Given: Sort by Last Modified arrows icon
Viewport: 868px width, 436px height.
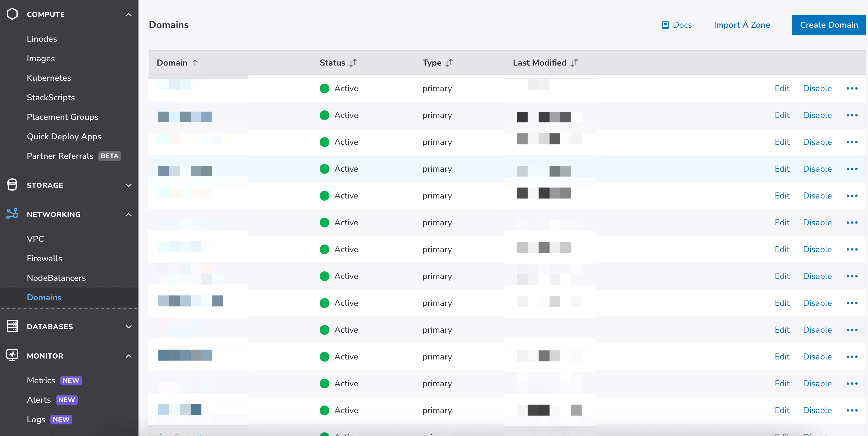Looking at the screenshot, I should point(574,63).
